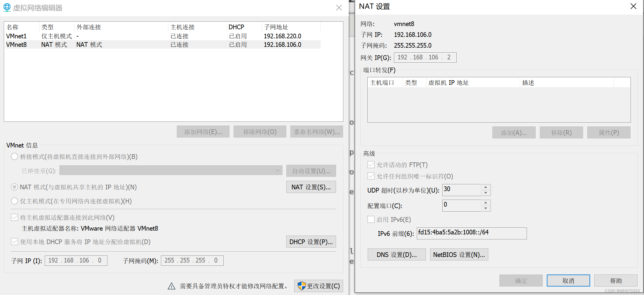Select the VMnet1 row in network list
This screenshot has height=295, width=644.
point(162,36)
